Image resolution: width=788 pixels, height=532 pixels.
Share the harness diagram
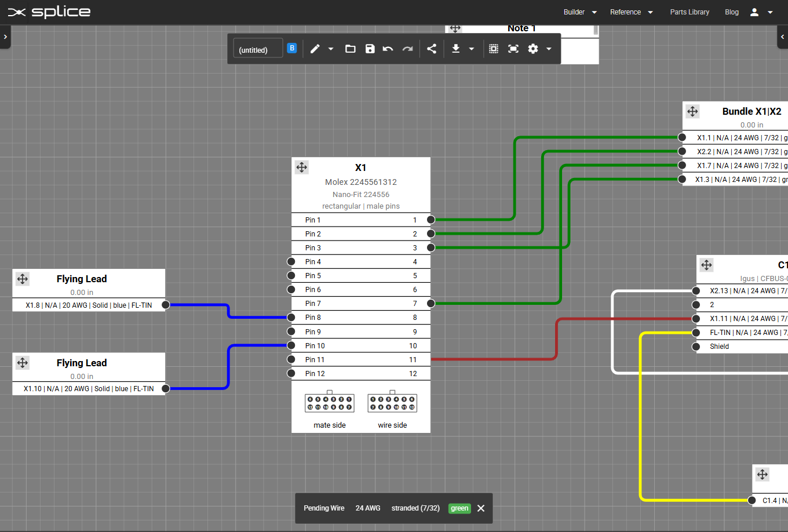coord(431,49)
